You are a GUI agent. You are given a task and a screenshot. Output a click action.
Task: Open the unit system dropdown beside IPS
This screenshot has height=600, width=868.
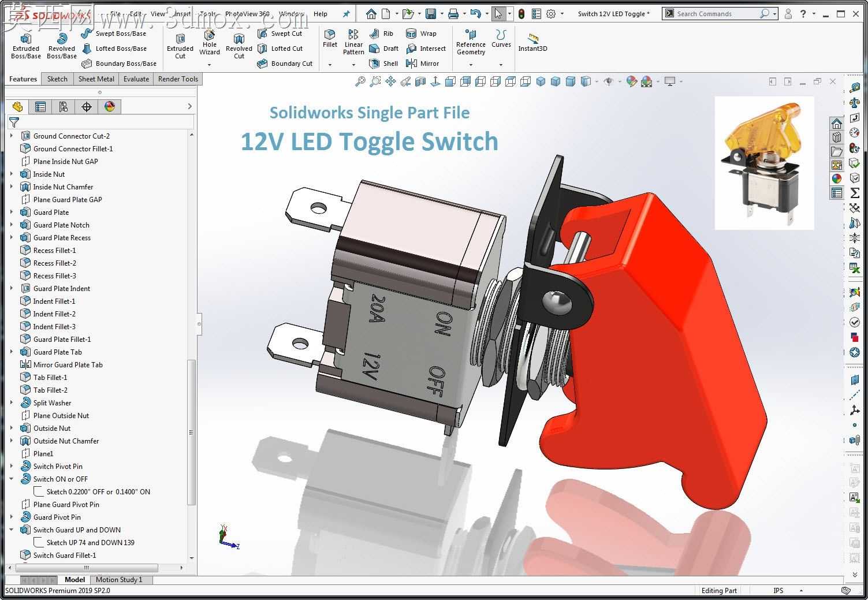coord(801,590)
